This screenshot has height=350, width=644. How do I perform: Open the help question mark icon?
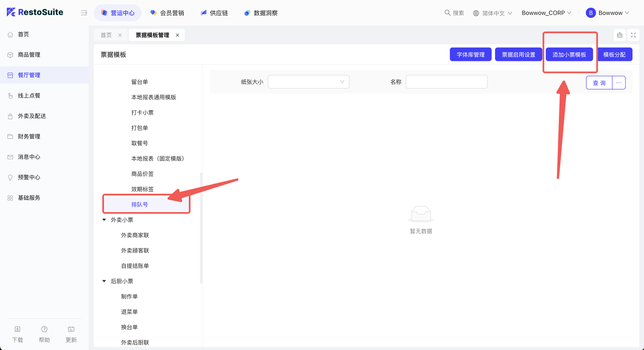pyautogui.click(x=44, y=329)
